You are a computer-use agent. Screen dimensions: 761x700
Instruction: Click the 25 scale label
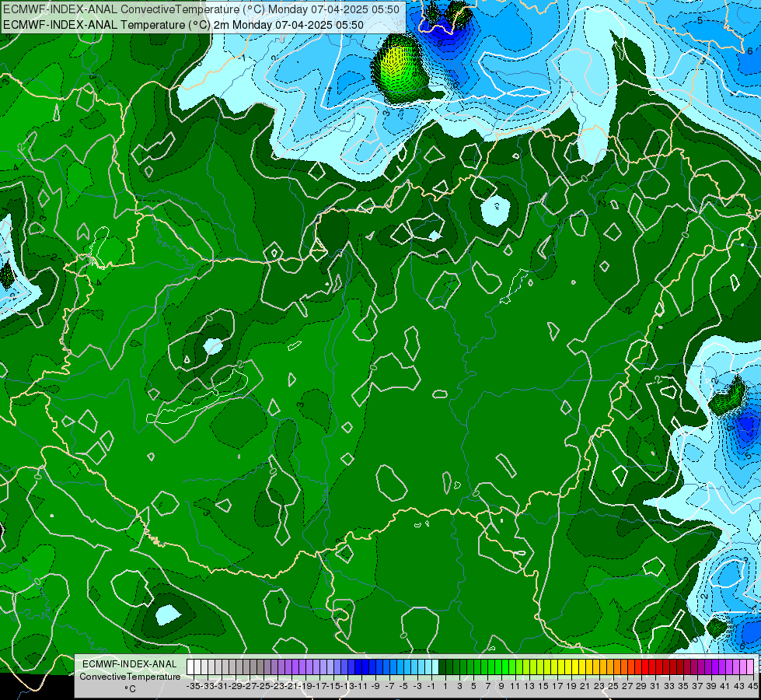point(613,687)
